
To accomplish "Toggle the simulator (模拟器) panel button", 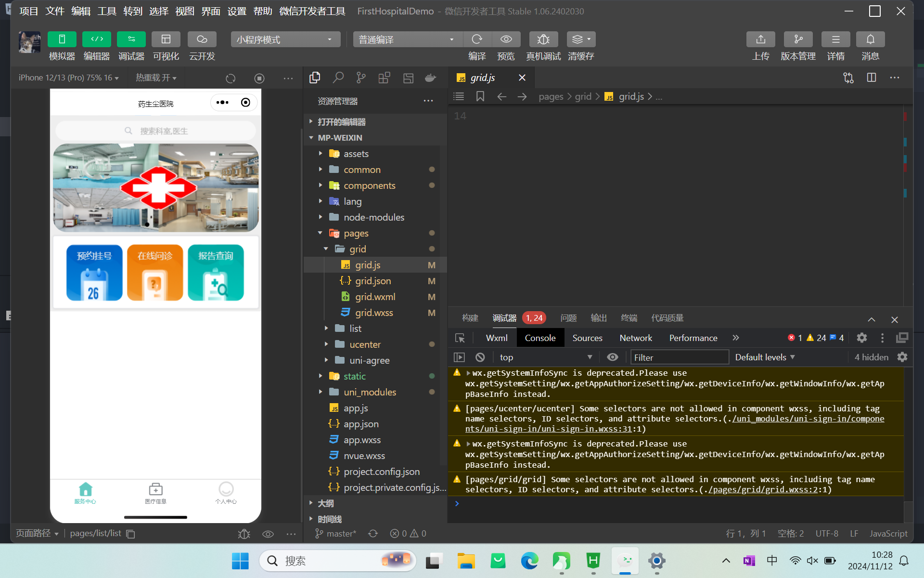I will click(62, 39).
